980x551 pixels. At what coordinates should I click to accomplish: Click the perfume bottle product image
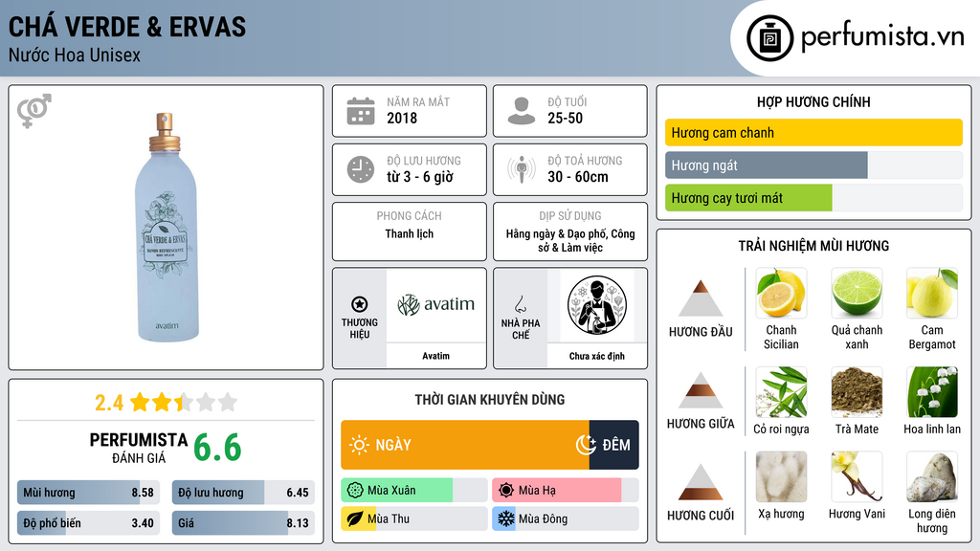pyautogui.click(x=167, y=227)
